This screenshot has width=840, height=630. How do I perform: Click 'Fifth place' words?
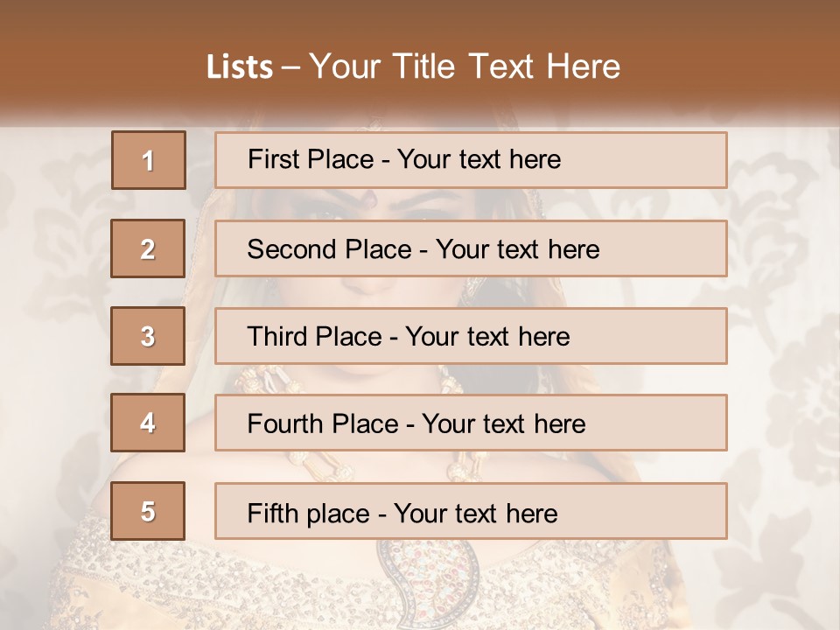click(x=309, y=514)
